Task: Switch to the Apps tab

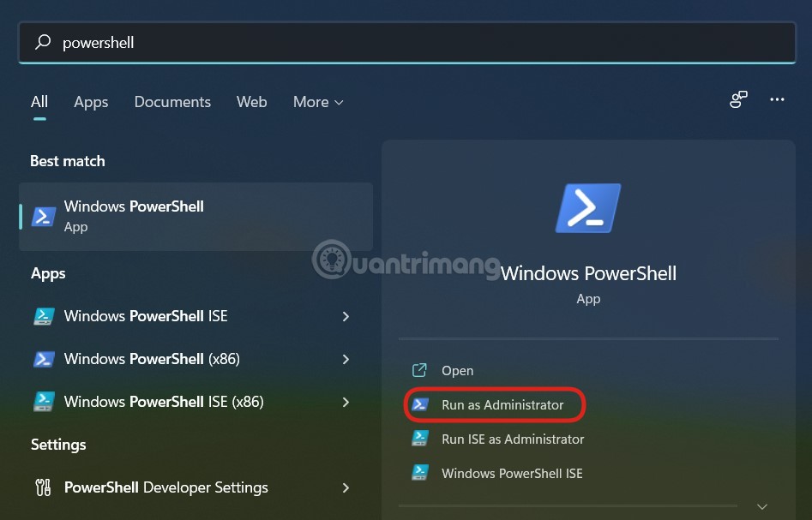Action: [91, 102]
